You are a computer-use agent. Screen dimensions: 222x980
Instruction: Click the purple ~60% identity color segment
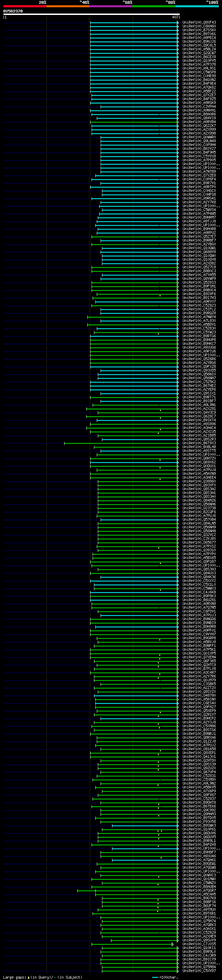(x=111, y=6)
